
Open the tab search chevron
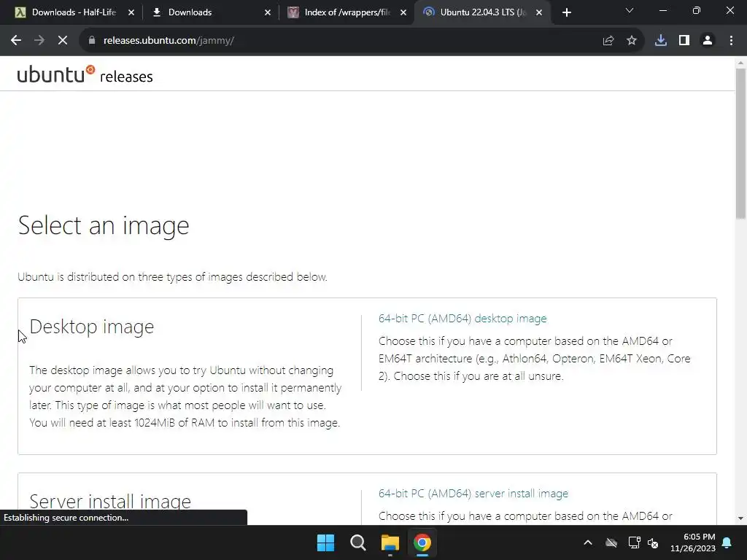[630, 10]
